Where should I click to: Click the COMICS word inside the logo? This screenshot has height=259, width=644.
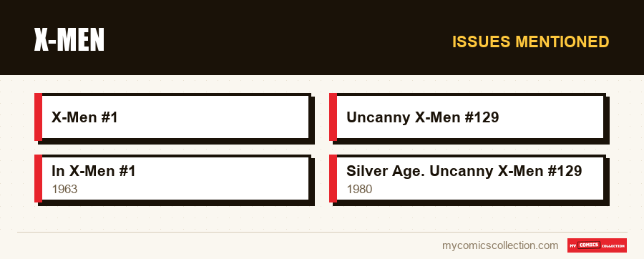[x=589, y=245]
